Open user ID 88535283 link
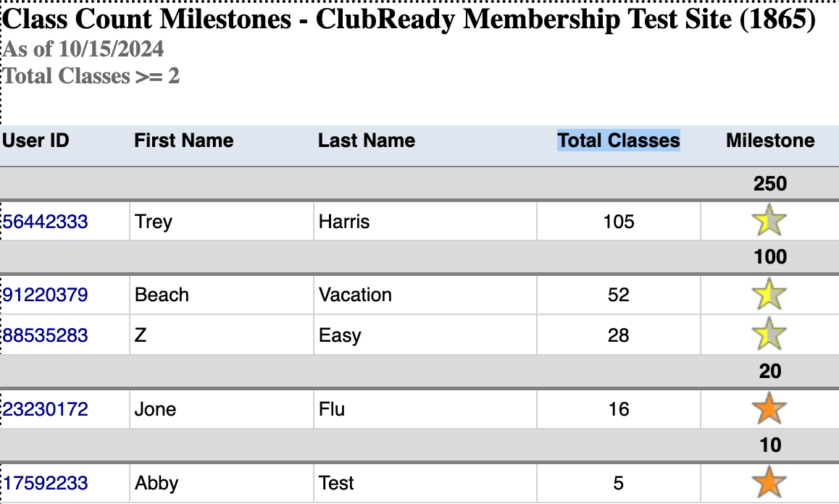Viewport: 839px width, 504px height. point(46,336)
